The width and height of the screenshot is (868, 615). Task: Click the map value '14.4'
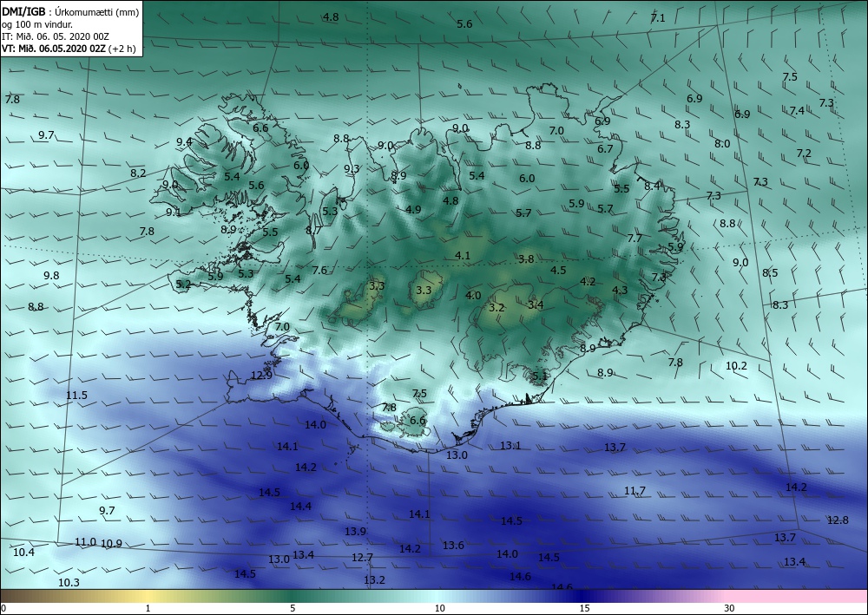coord(300,506)
